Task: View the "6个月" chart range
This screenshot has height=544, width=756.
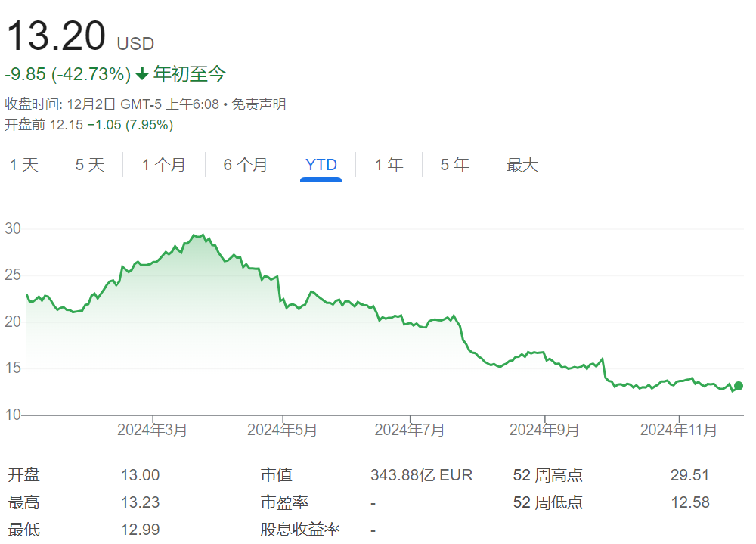Action: click(246, 165)
